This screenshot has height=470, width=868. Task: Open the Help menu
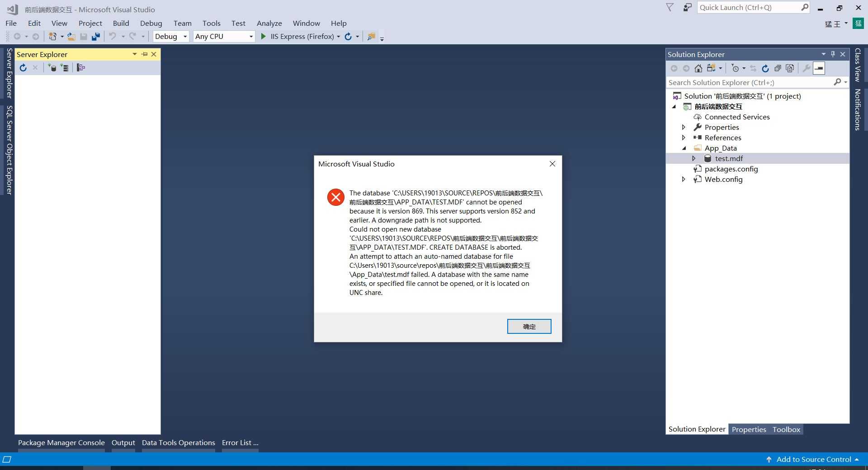[339, 23]
